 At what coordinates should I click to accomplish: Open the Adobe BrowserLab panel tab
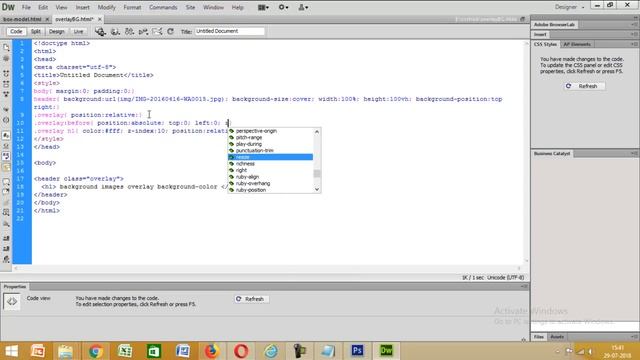tap(554, 24)
